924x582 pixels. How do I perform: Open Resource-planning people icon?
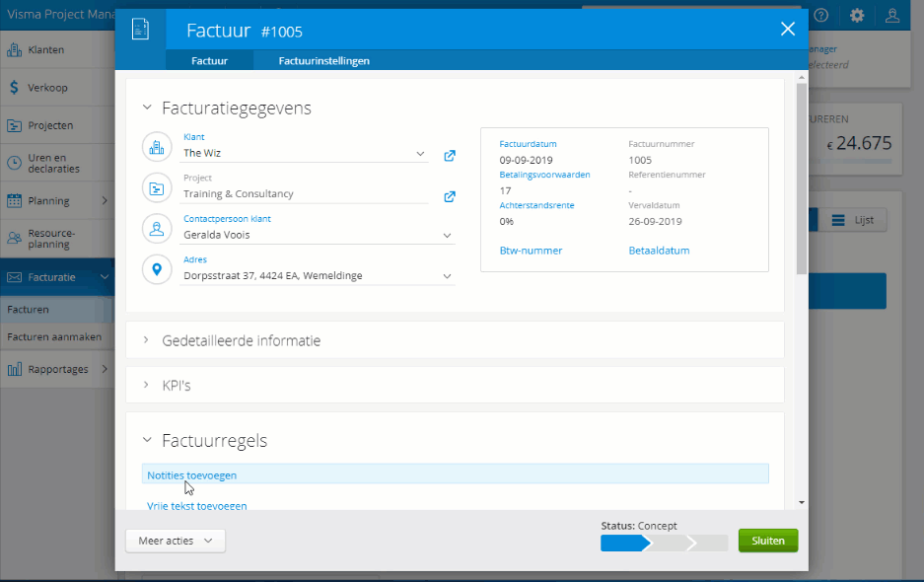[x=14, y=239]
